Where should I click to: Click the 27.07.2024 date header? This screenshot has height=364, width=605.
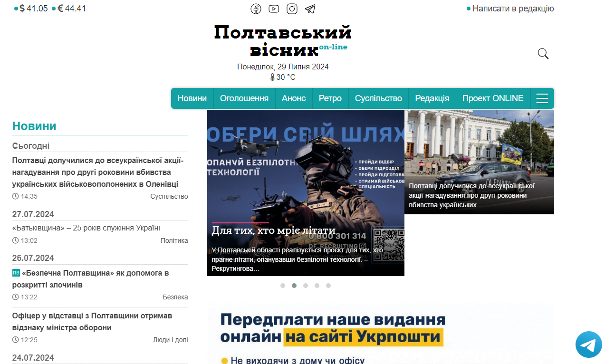click(x=33, y=214)
